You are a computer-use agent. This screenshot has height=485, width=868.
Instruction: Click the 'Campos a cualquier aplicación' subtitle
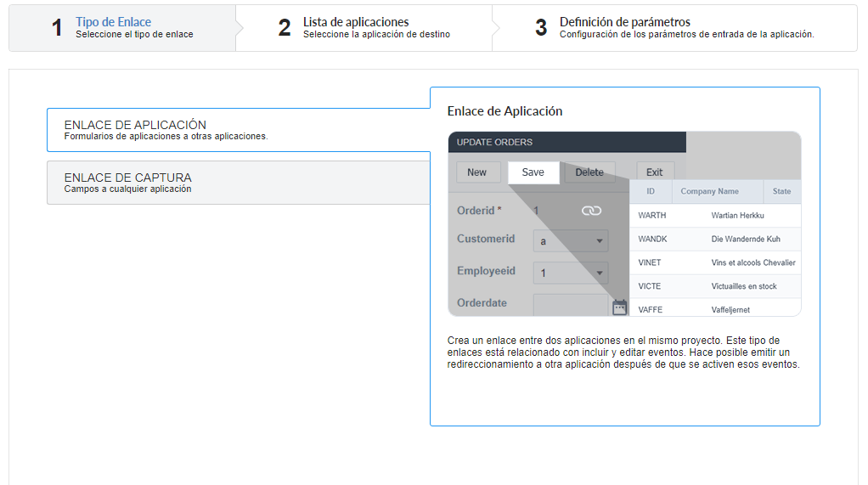[128, 189]
